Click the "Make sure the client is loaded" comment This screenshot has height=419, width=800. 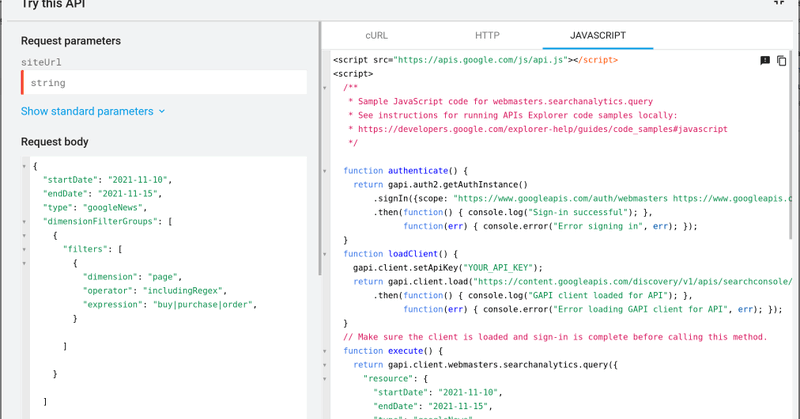point(555,337)
